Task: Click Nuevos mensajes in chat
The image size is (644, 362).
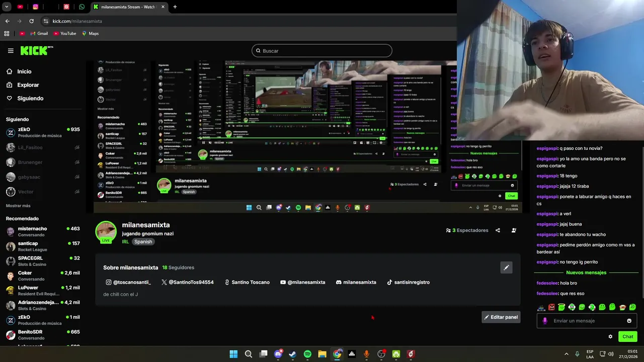Action: 586,273
